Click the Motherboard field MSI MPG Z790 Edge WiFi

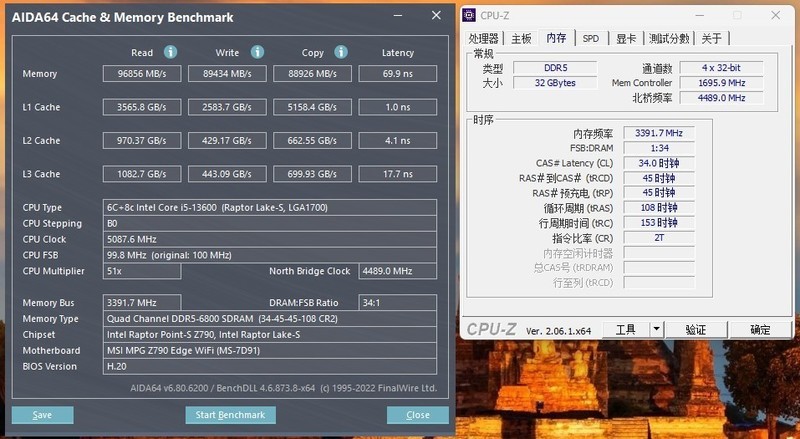click(269, 350)
